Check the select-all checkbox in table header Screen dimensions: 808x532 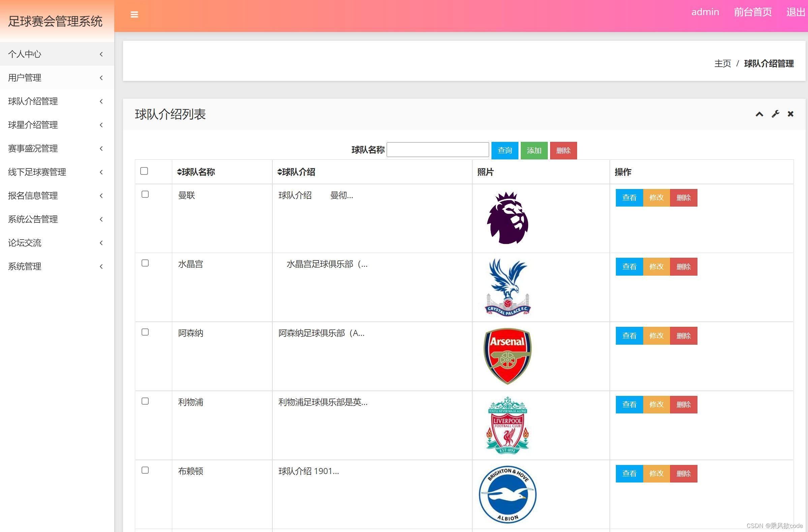tap(144, 171)
